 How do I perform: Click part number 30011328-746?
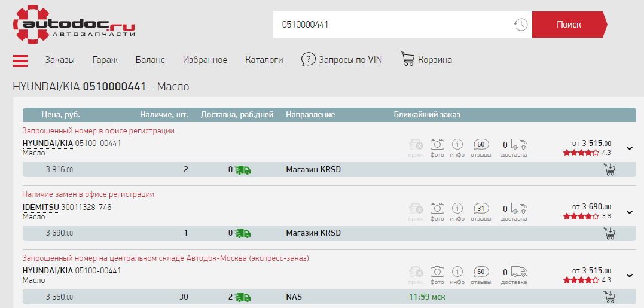[x=86, y=208]
